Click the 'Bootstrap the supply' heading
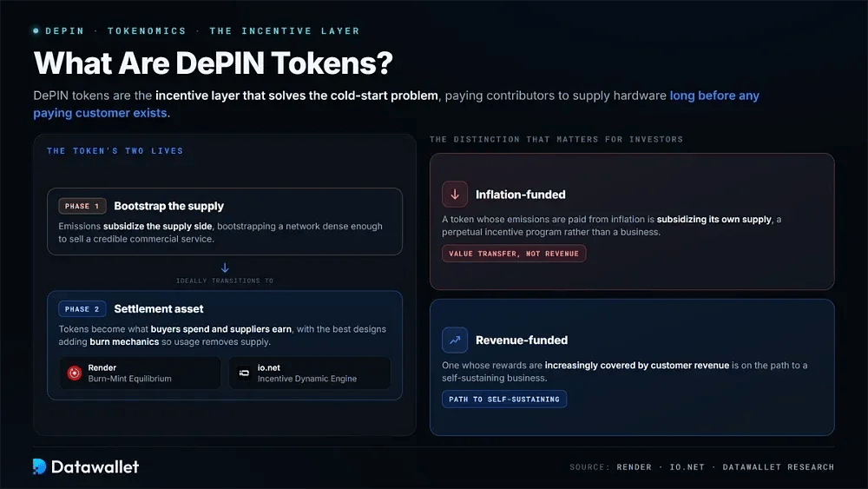This screenshot has width=868, height=489. point(169,206)
